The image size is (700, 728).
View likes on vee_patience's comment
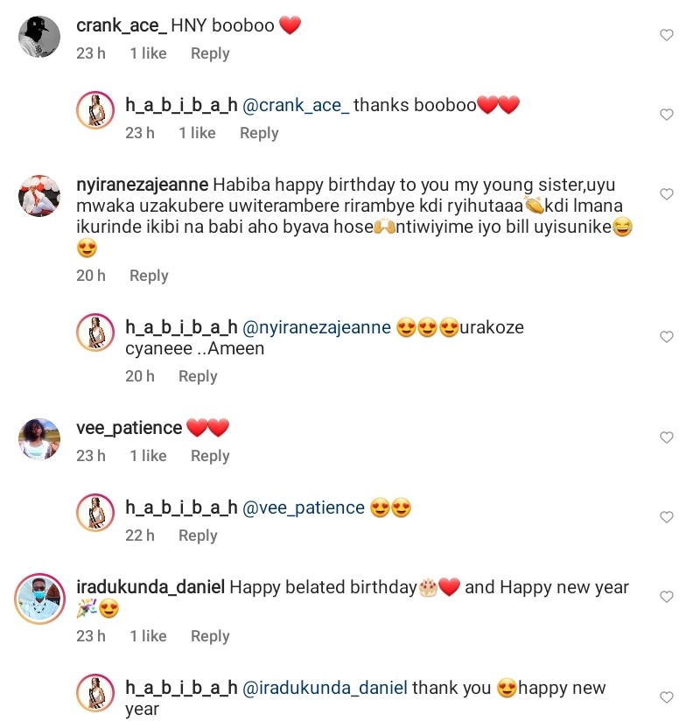(x=148, y=456)
